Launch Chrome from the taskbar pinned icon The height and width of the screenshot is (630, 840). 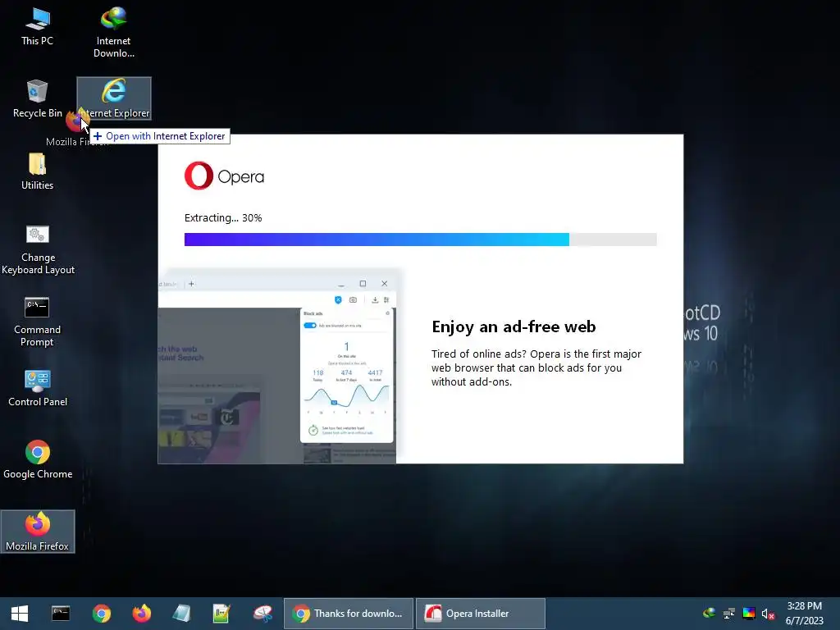(101, 614)
